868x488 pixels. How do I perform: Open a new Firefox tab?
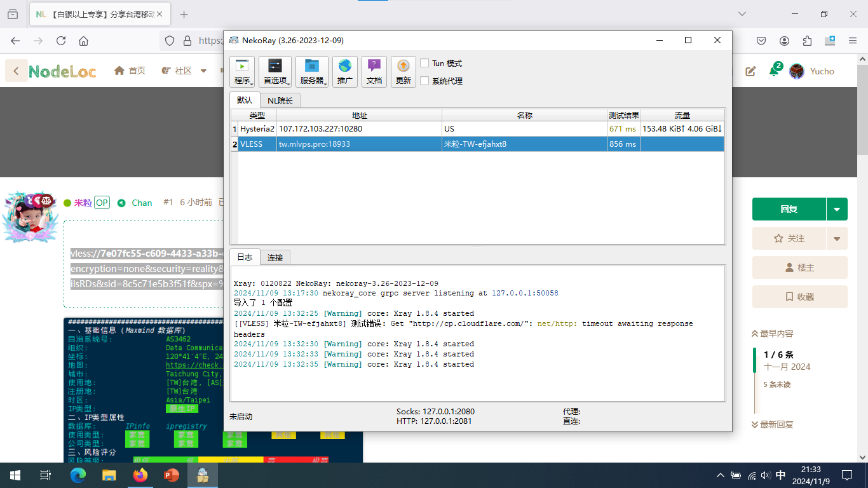click(184, 14)
